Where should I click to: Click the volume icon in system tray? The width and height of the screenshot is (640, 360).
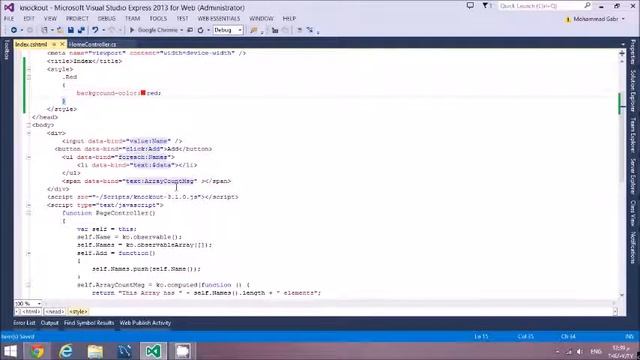579,351
